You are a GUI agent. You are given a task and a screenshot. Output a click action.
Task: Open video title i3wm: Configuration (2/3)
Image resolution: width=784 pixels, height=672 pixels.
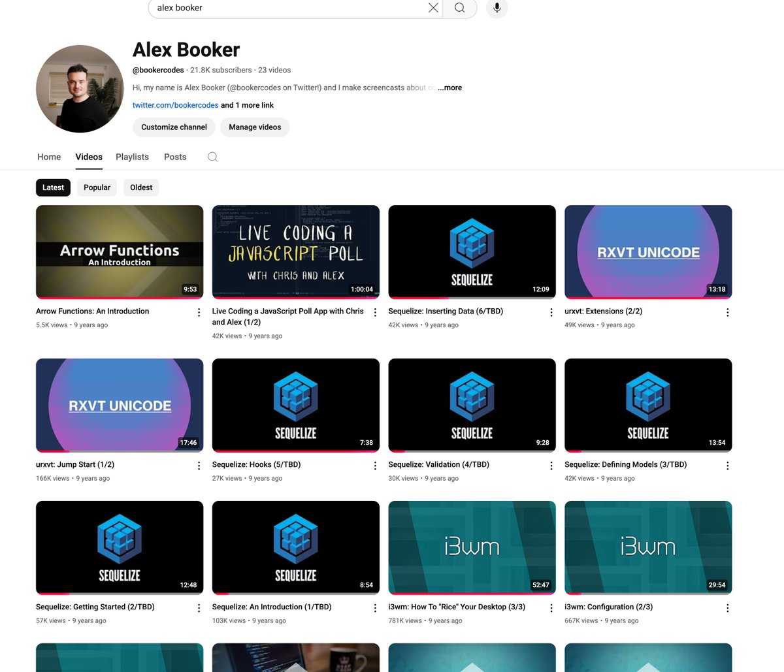coord(608,607)
